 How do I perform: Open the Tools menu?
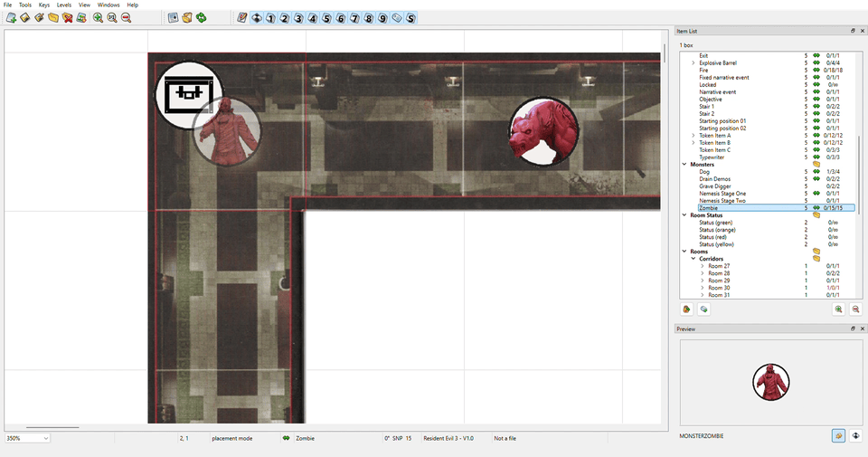(25, 5)
